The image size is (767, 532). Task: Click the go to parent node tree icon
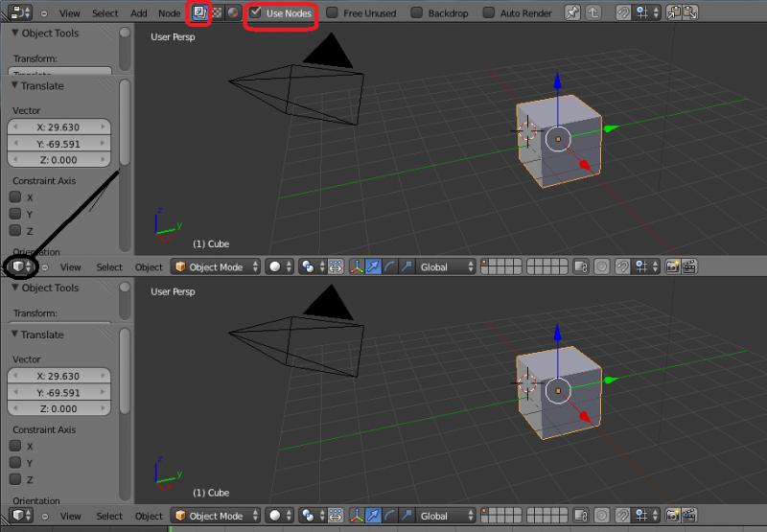593,12
